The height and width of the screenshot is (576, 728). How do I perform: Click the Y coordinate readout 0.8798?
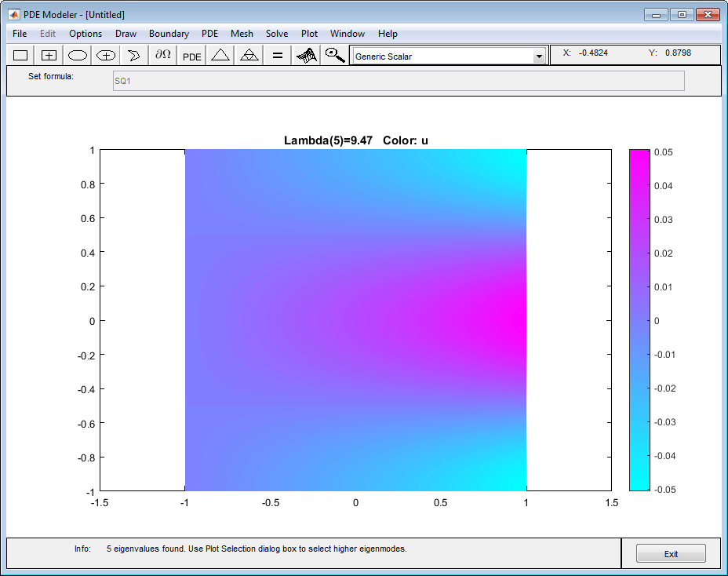pyautogui.click(x=678, y=53)
